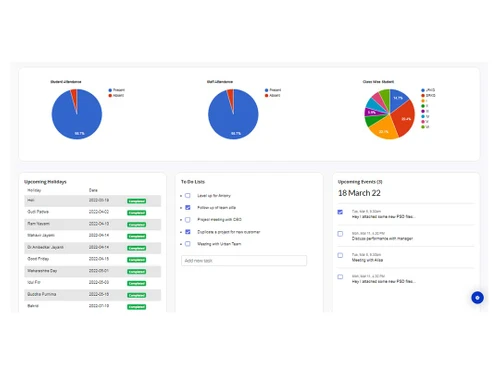The height and width of the screenshot is (375, 500).
Task: Click the red 26.4% slice in class pie
Action: (x=403, y=117)
